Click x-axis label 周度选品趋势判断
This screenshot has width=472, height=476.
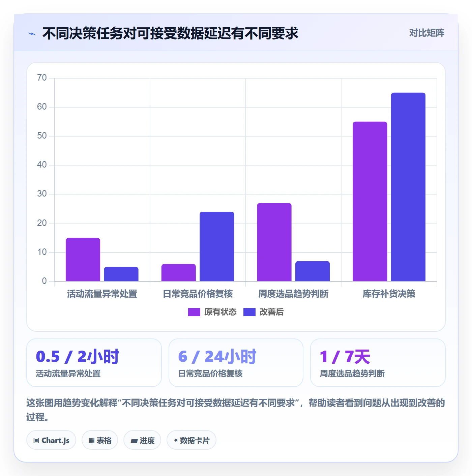coord(293,294)
